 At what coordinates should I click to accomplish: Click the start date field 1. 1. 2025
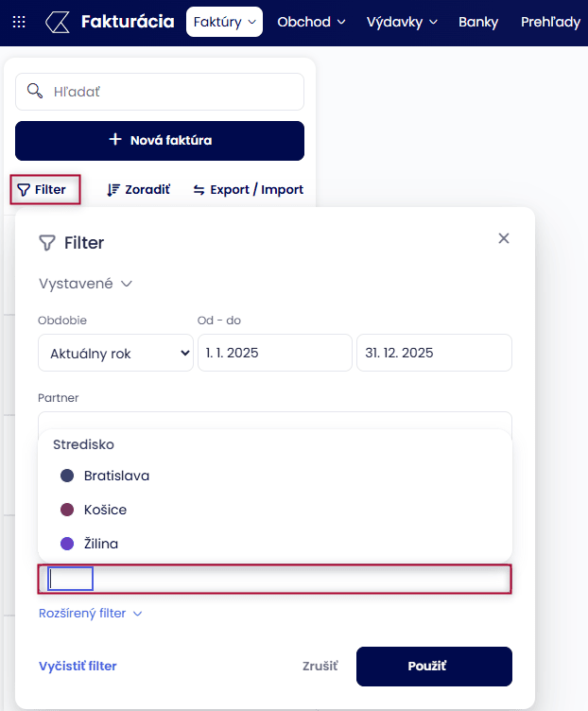(274, 353)
